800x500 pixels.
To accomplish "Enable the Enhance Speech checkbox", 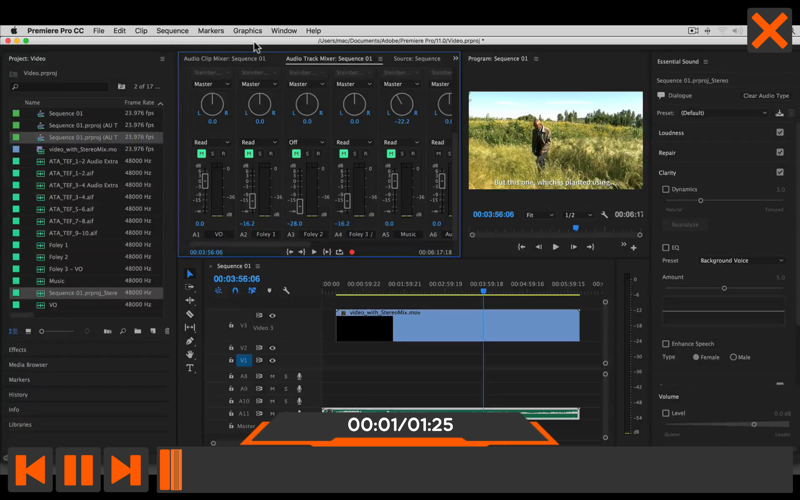I will (665, 343).
